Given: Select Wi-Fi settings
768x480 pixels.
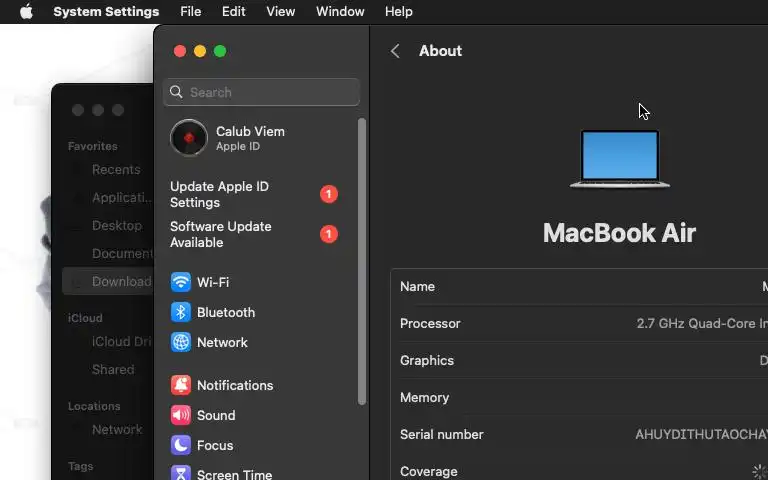Looking at the screenshot, I should click(x=213, y=282).
